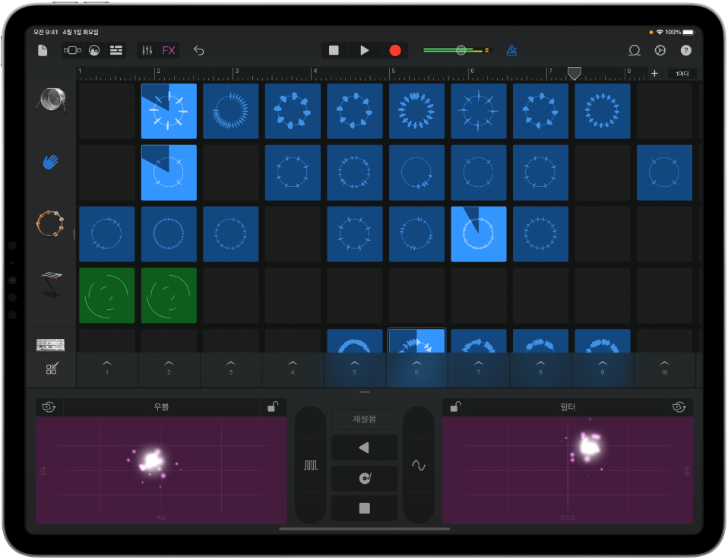Play tambourine cell in column 1
728x560 pixels.
(x=107, y=234)
